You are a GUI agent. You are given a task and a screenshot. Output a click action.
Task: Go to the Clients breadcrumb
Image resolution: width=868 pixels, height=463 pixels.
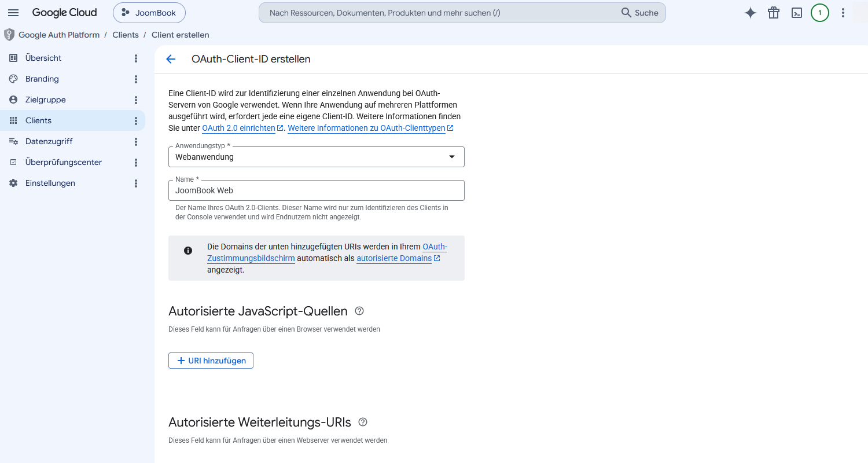[126, 35]
